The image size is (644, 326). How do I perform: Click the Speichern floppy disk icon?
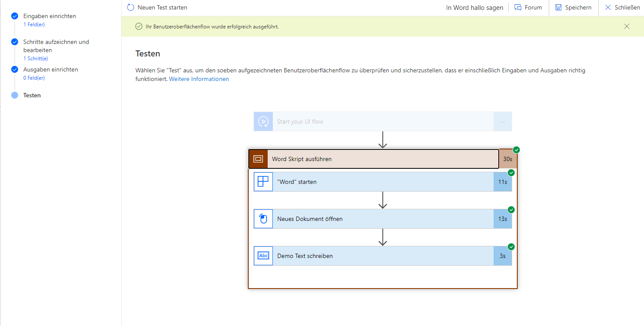point(559,7)
